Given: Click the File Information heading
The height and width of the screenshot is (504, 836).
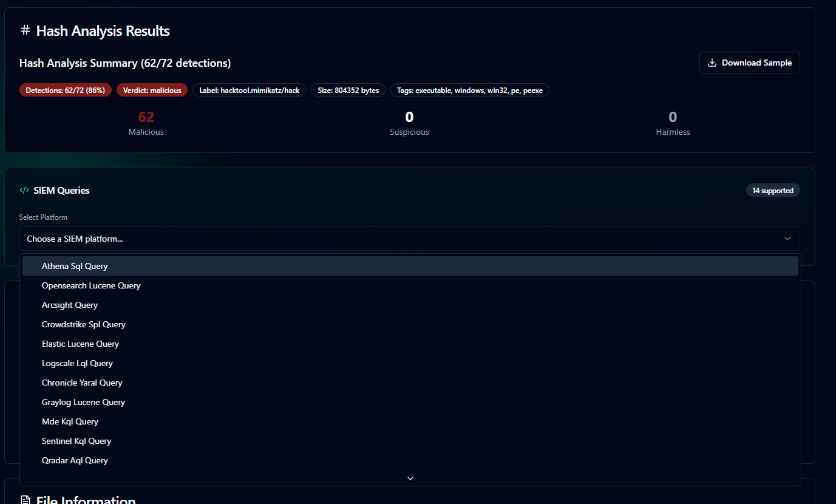Looking at the screenshot, I should pyautogui.click(x=86, y=500).
